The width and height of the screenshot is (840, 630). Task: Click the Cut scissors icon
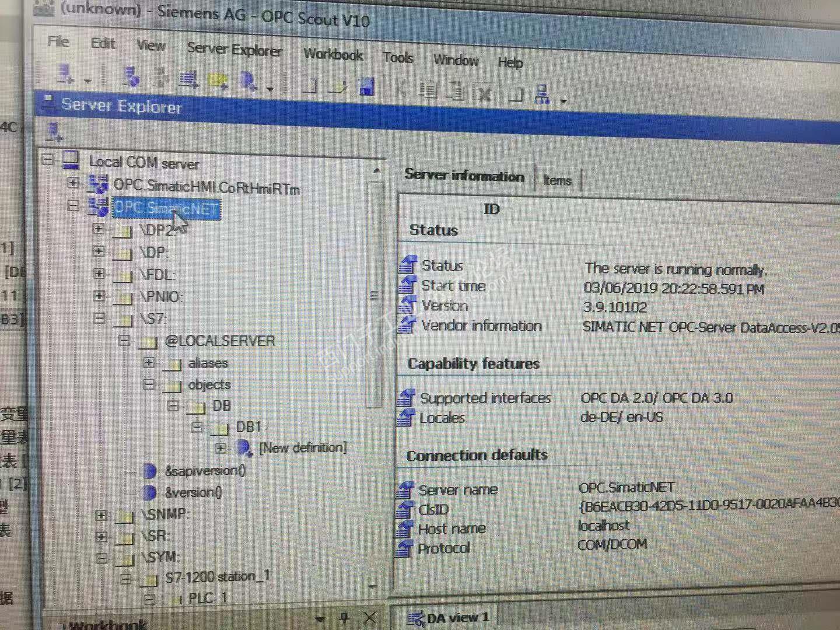tap(400, 89)
